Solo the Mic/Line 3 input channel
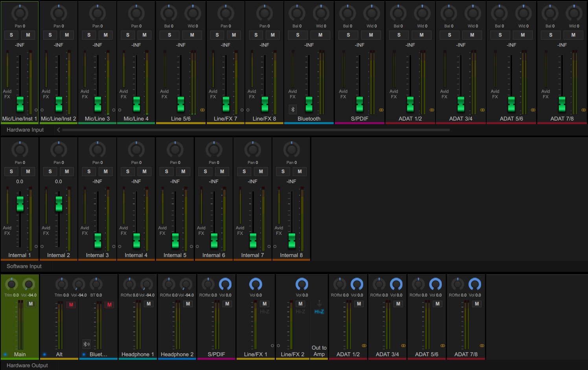Screen dimensions: 588x370 tap(88, 35)
